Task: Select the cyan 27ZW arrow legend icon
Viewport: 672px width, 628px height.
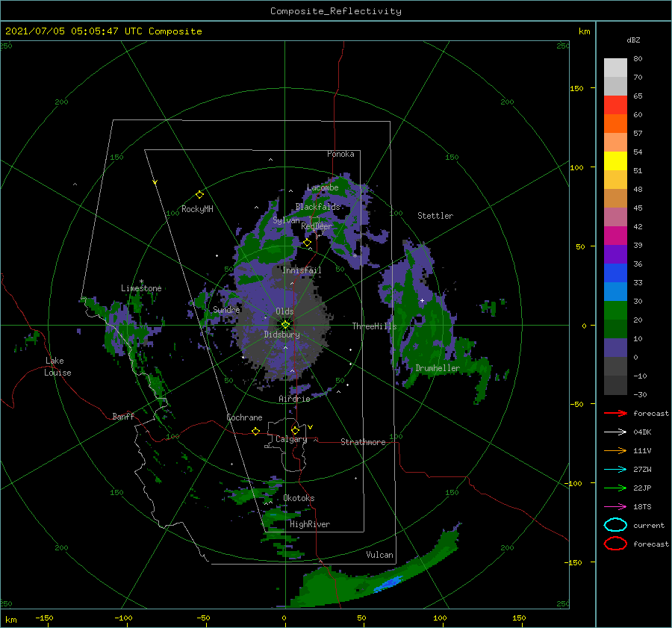Action: (615, 470)
